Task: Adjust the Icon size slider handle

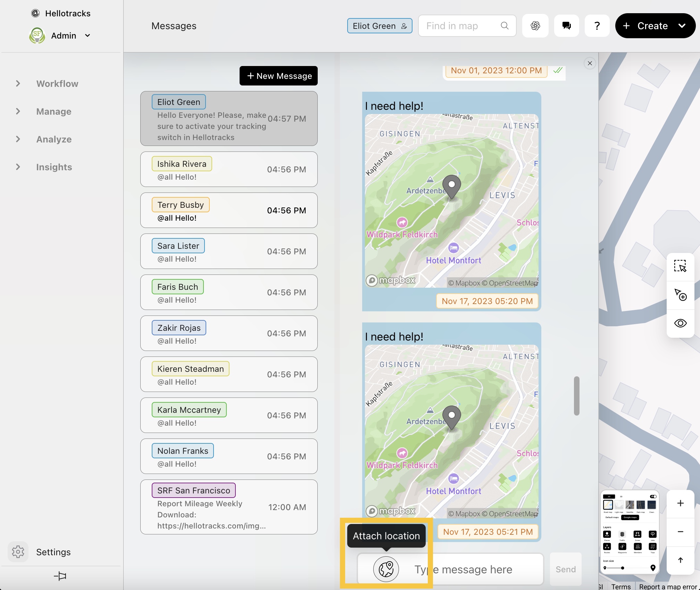Action: (x=623, y=568)
